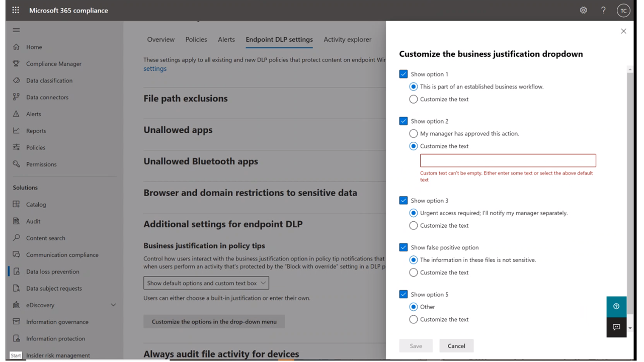Image resolution: width=644 pixels, height=362 pixels.
Task: Open Information protection from navigation
Action: (x=55, y=338)
